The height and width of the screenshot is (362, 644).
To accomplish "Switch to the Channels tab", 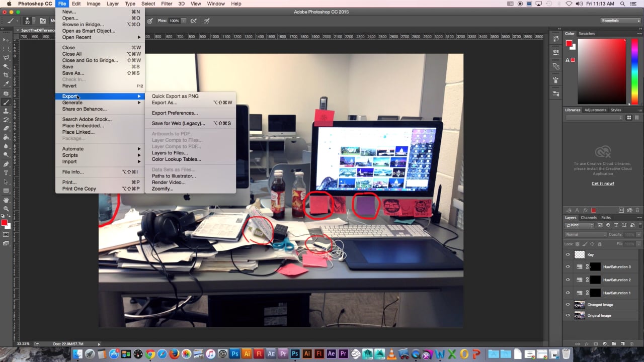I will pyautogui.click(x=589, y=218).
